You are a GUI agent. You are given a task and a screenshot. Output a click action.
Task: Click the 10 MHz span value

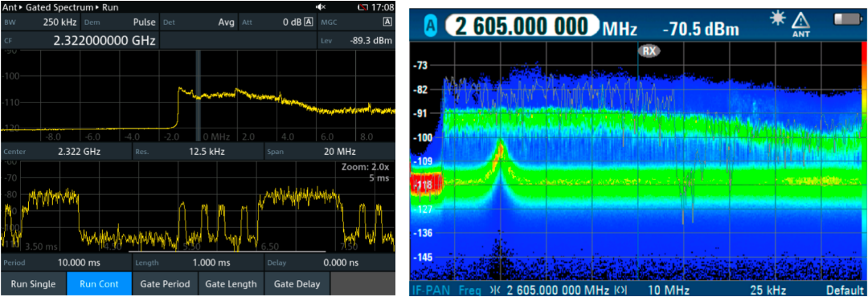pos(669,291)
